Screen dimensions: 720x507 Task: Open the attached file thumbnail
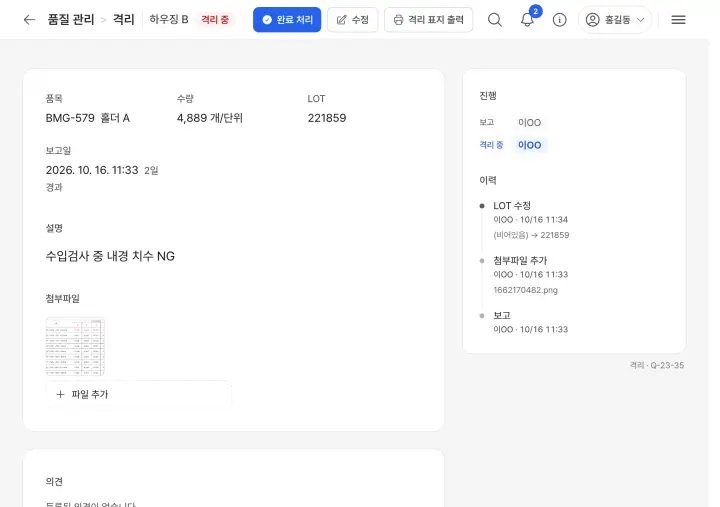click(75, 346)
